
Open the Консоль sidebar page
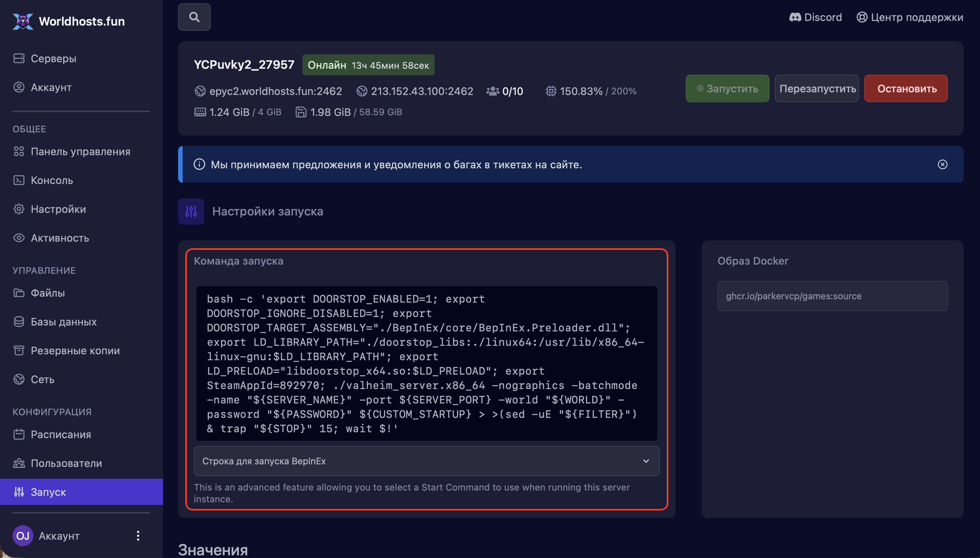point(52,180)
